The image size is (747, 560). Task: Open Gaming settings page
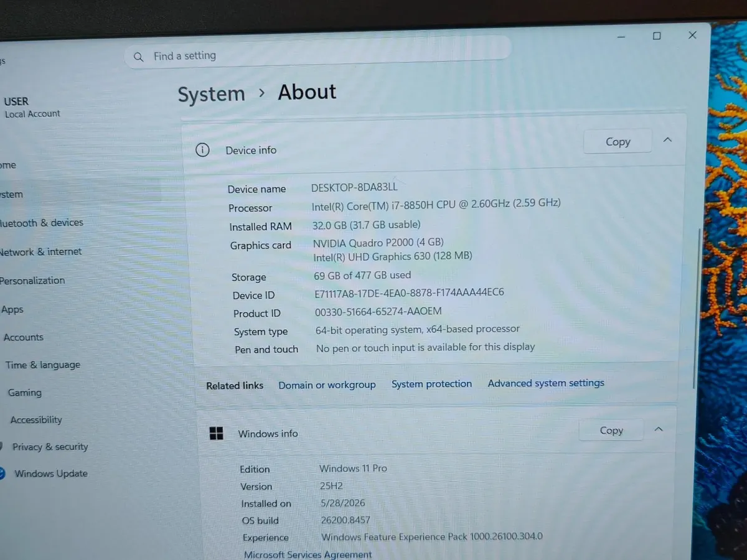pyautogui.click(x=25, y=393)
